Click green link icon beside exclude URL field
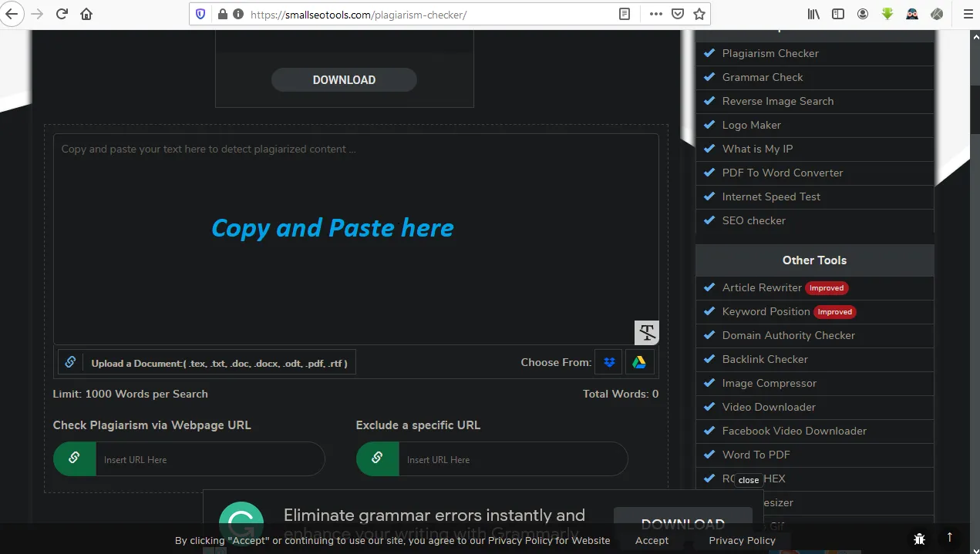The height and width of the screenshot is (554, 980). (377, 458)
